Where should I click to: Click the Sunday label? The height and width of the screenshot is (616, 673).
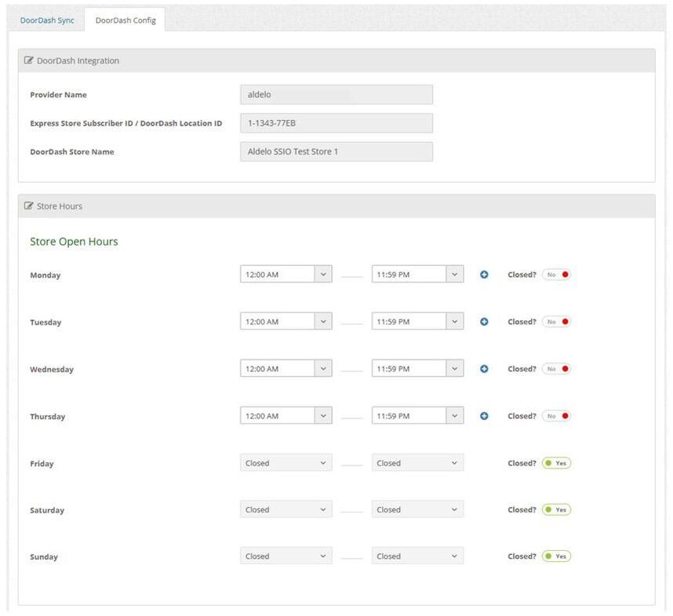click(x=44, y=557)
